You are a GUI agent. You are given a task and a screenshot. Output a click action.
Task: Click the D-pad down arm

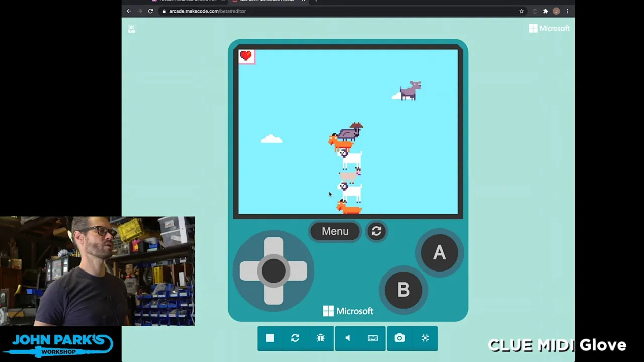point(274,295)
